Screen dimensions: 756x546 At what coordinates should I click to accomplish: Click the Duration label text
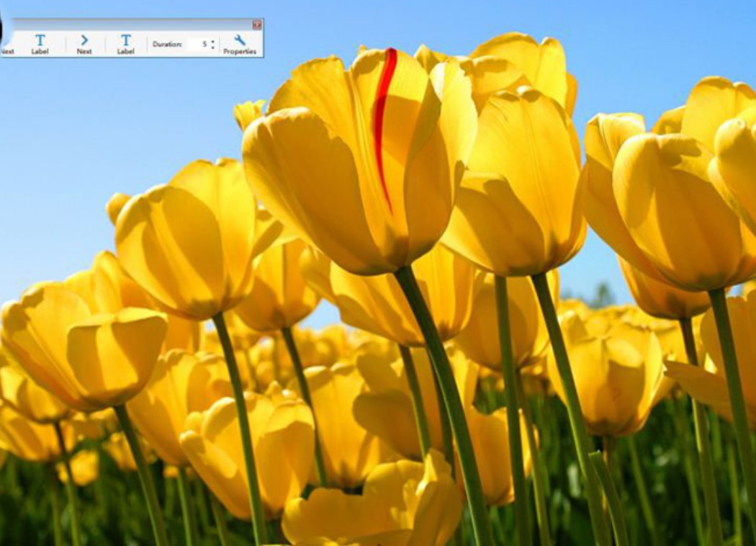click(167, 42)
